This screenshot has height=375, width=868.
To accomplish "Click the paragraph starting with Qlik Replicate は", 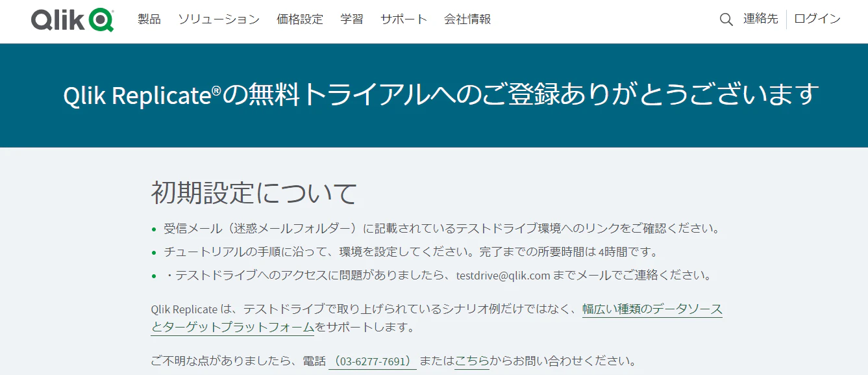I will coord(437,318).
